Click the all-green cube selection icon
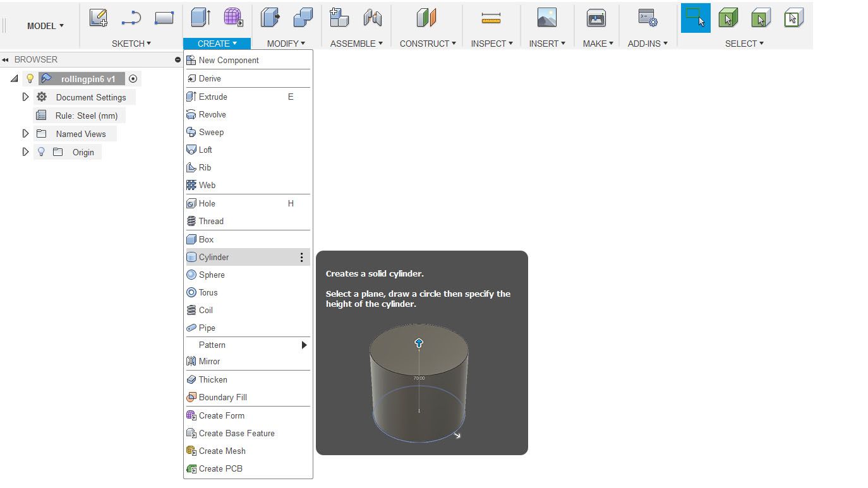 coord(728,18)
